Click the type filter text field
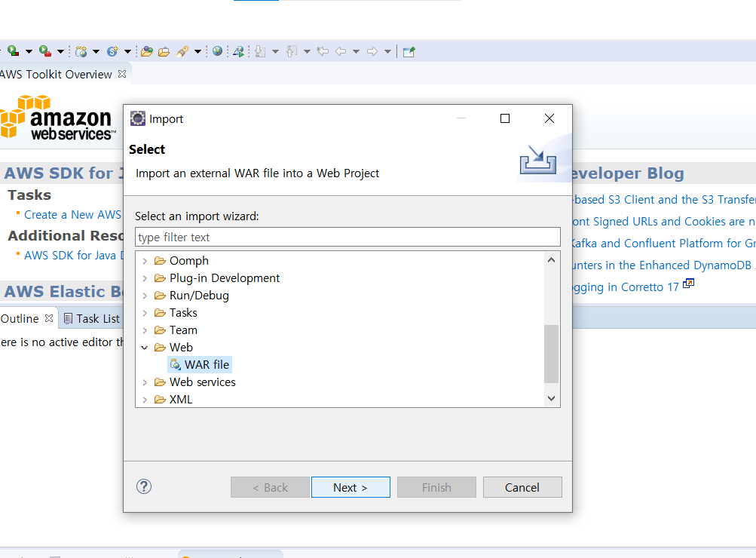756x558 pixels. [x=347, y=238]
